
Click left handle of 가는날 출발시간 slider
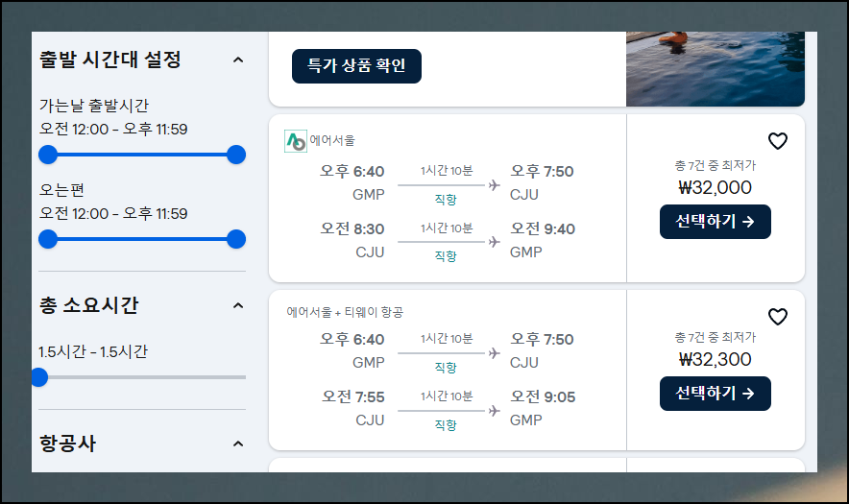click(48, 155)
